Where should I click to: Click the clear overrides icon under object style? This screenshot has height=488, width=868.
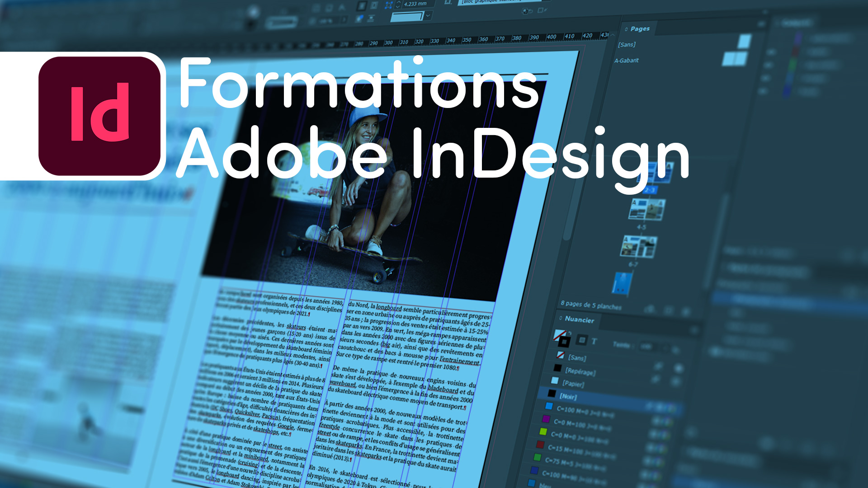(527, 11)
